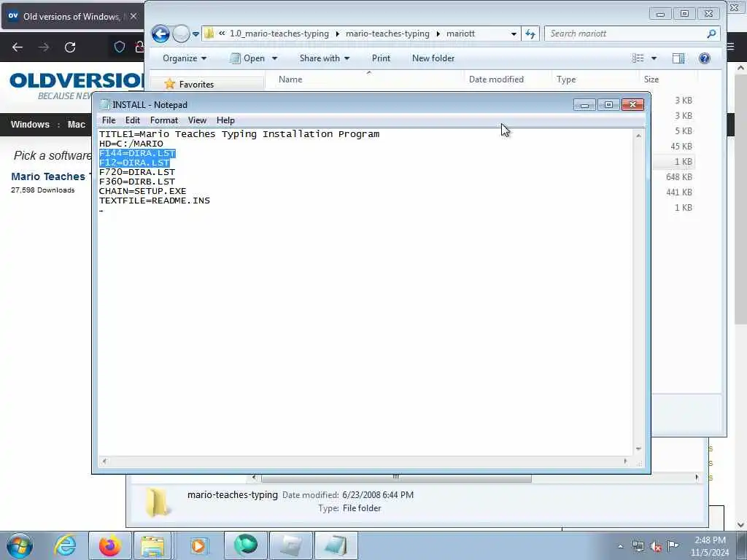747x560 pixels.
Task: Click the F360=DIRB.LST line in Notepad
Action: [136, 182]
